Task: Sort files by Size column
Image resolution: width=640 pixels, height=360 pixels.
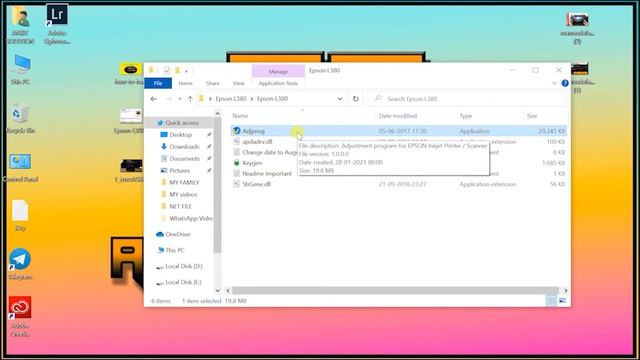Action: [532, 116]
